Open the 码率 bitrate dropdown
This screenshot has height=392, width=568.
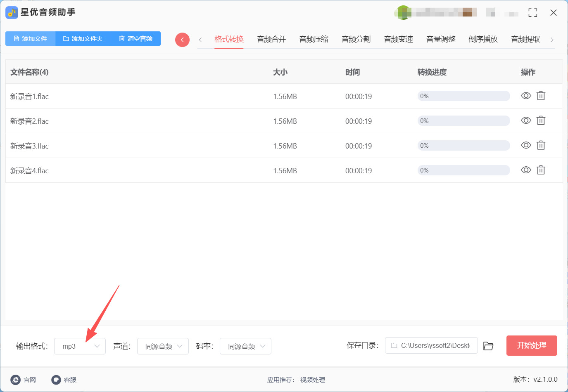(x=245, y=346)
